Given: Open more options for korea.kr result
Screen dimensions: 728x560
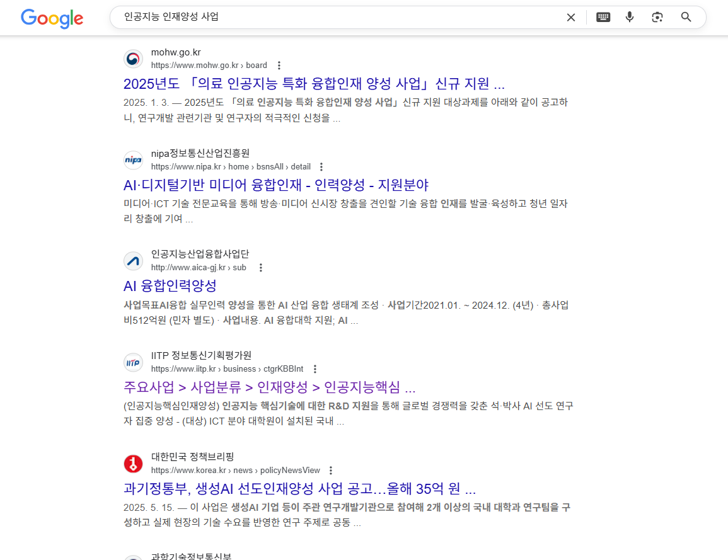Looking at the screenshot, I should (330, 471).
